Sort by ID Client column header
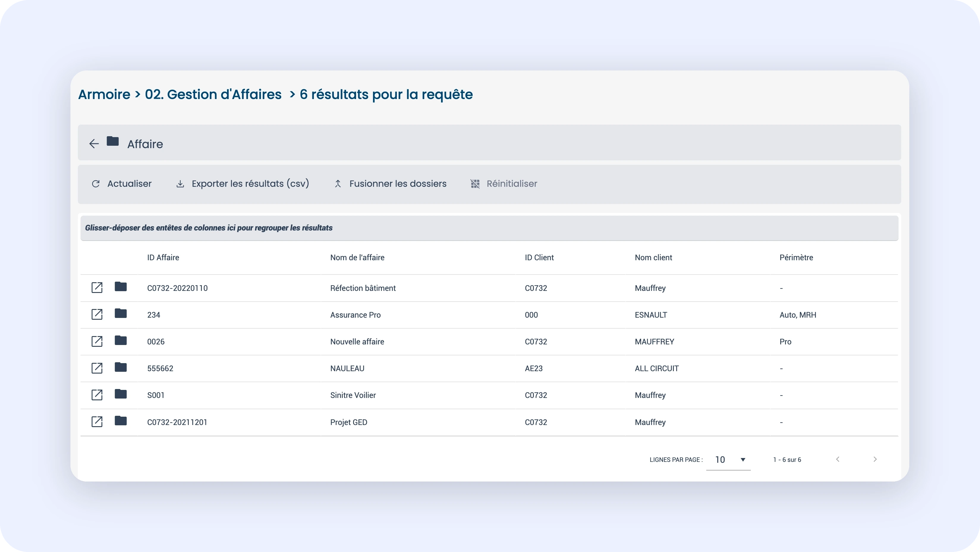 [539, 258]
